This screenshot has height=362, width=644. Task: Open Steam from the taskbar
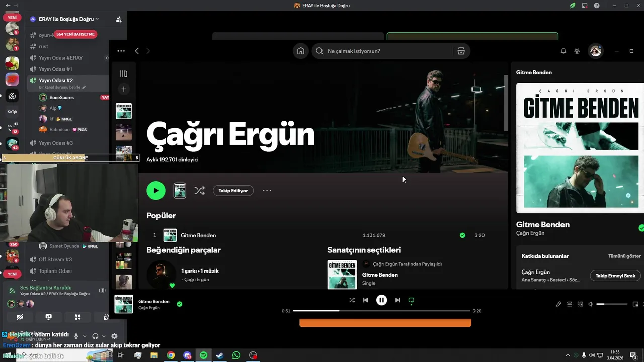pyautogui.click(x=220, y=355)
